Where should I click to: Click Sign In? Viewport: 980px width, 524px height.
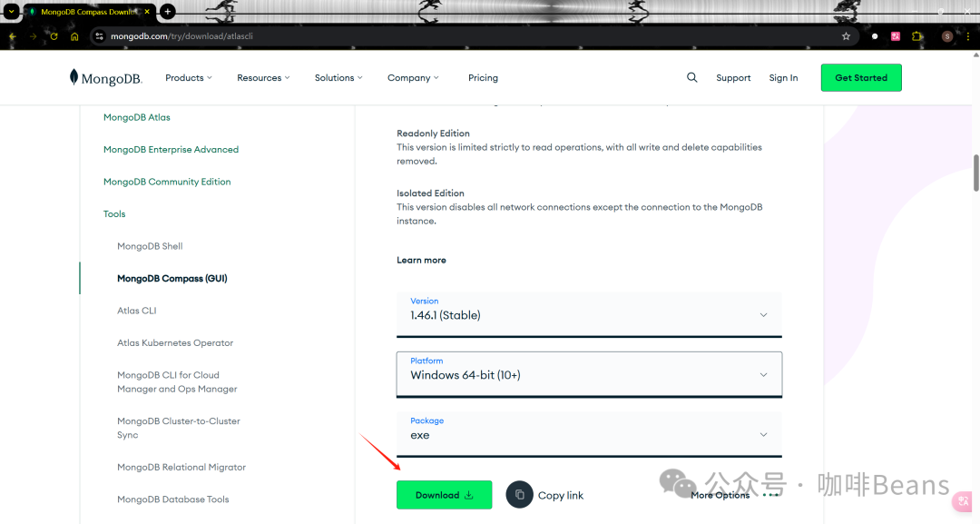coord(783,77)
